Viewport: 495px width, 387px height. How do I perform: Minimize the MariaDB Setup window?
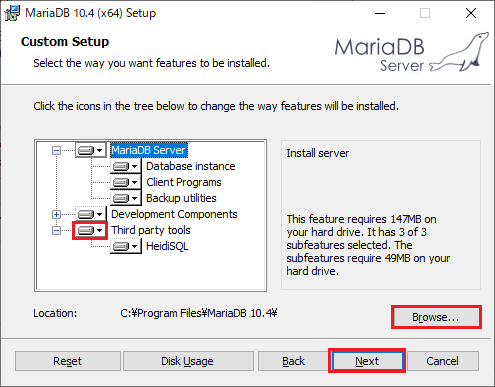coord(380,13)
